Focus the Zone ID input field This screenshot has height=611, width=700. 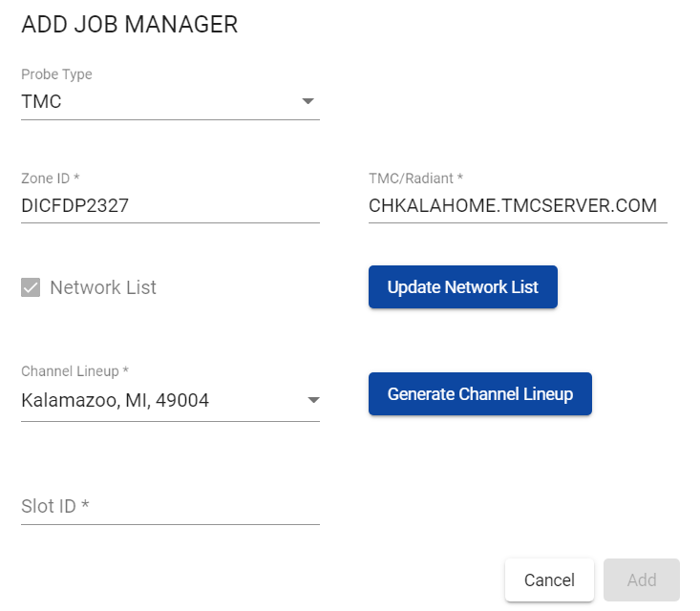click(170, 206)
